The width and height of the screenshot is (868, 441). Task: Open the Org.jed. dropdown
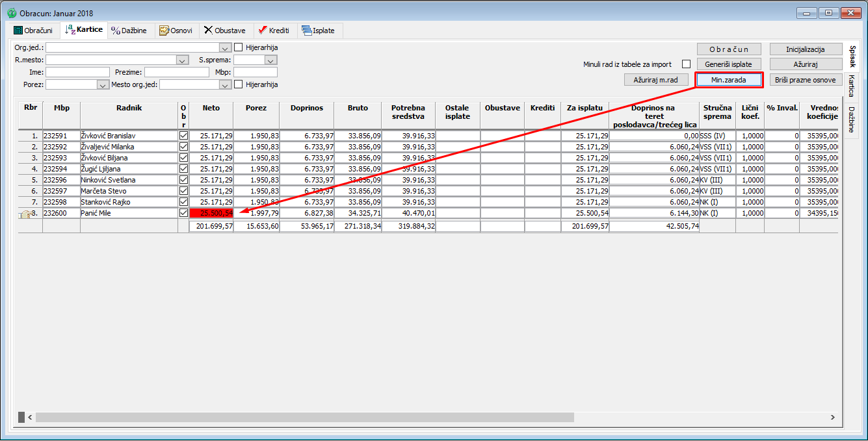224,47
